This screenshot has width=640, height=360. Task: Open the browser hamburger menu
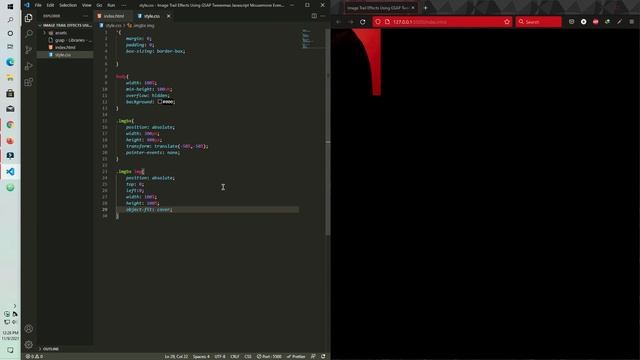click(631, 22)
